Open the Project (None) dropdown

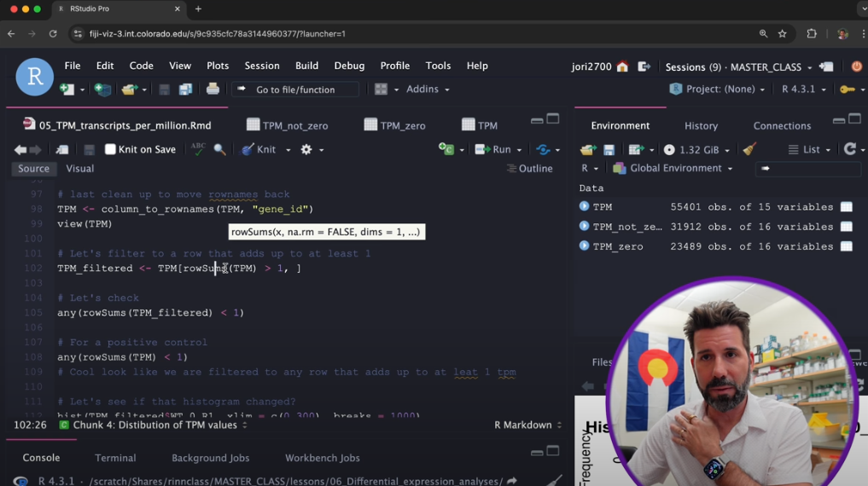click(x=718, y=89)
